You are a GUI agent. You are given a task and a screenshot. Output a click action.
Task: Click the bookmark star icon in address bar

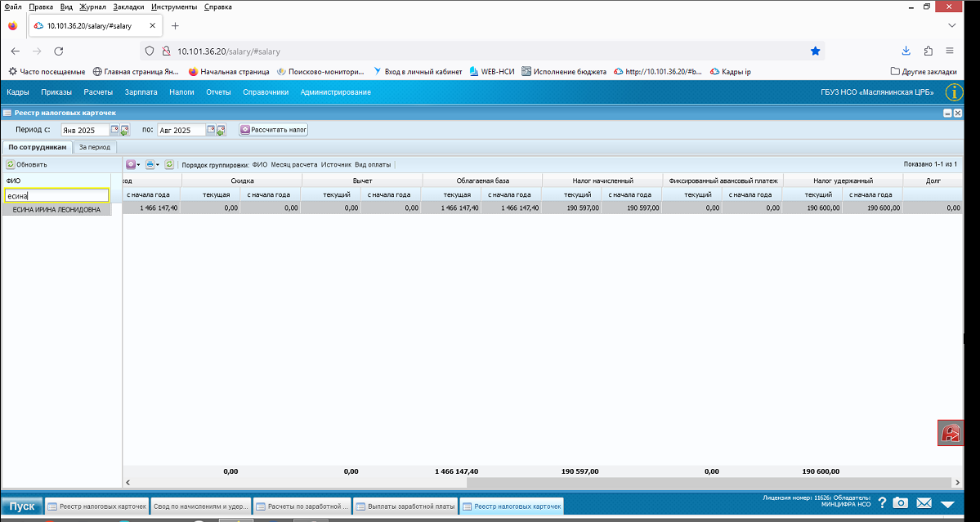(x=815, y=51)
